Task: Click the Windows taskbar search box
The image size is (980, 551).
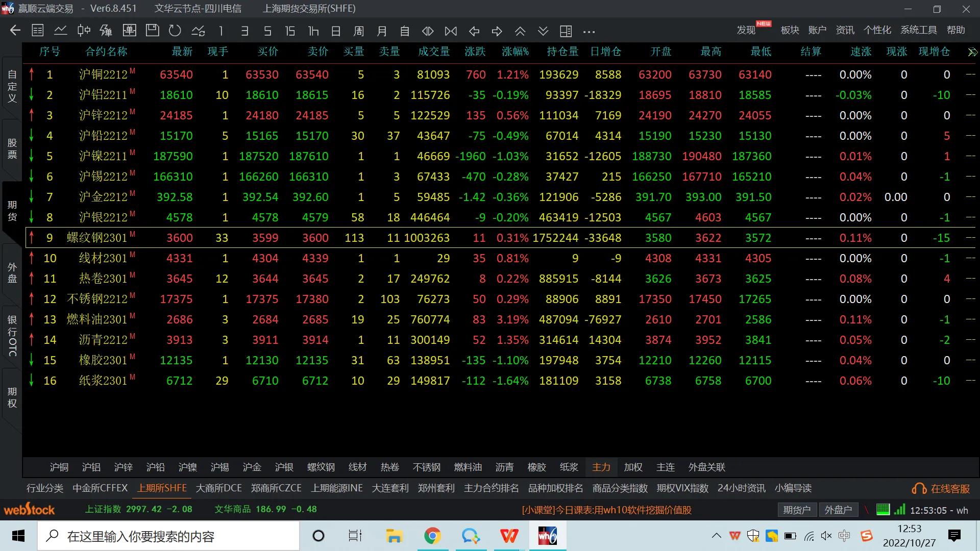Action: (168, 536)
